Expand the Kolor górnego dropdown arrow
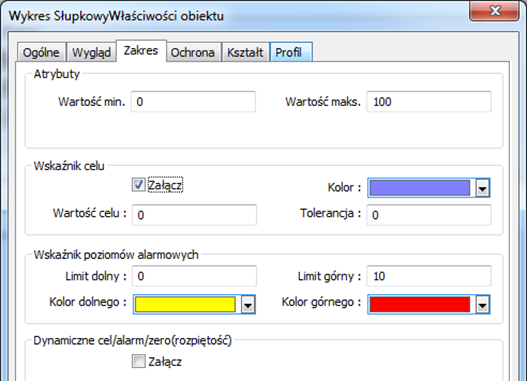Viewport: 527px width, 381px height. tap(482, 304)
